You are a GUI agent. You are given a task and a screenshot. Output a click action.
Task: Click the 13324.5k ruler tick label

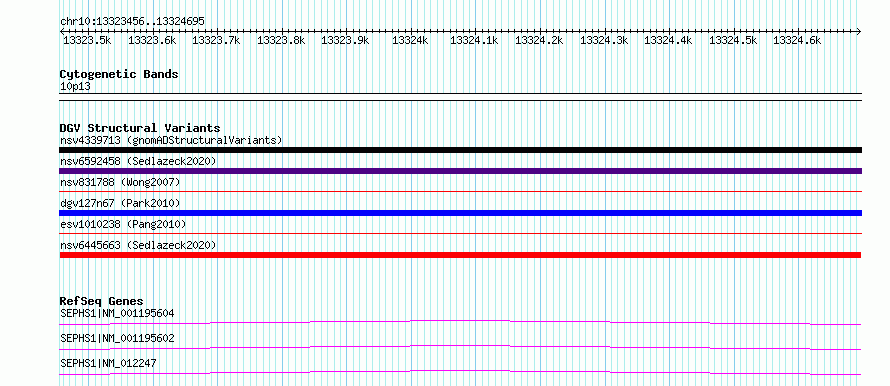(733, 40)
